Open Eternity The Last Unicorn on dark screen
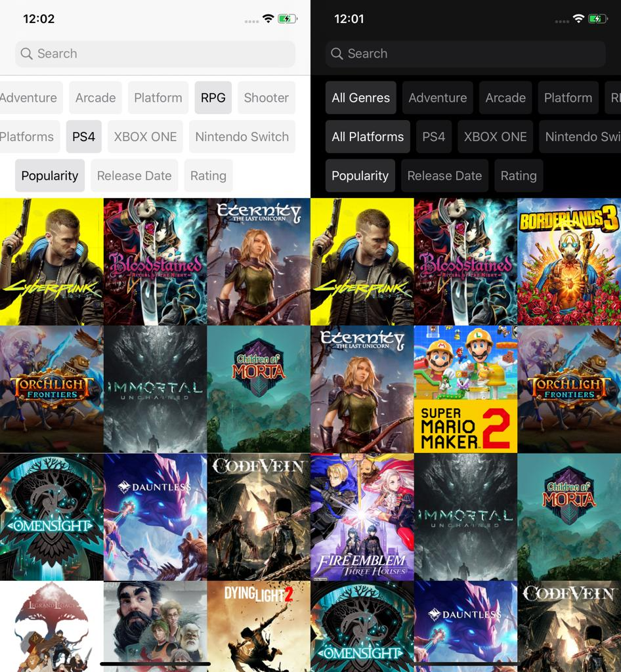The image size is (621, 672). 362,389
